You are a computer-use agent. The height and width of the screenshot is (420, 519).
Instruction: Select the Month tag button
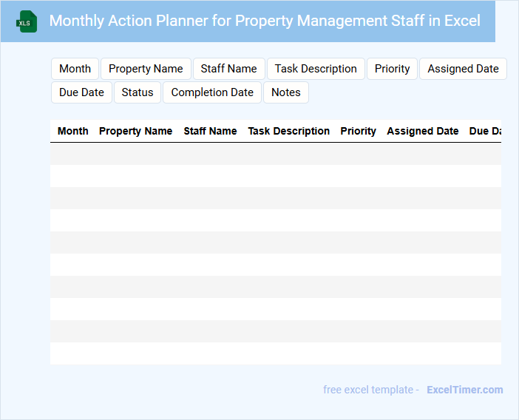[x=75, y=69]
